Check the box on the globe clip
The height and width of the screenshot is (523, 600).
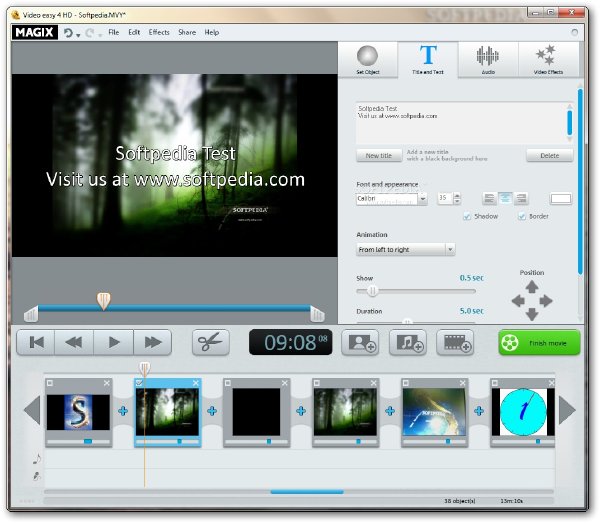coord(406,383)
